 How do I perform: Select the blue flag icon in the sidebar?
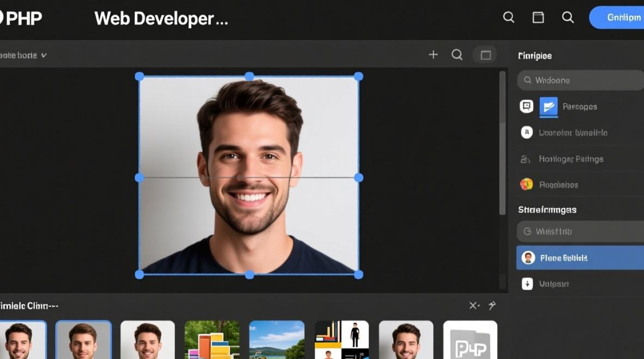click(549, 106)
